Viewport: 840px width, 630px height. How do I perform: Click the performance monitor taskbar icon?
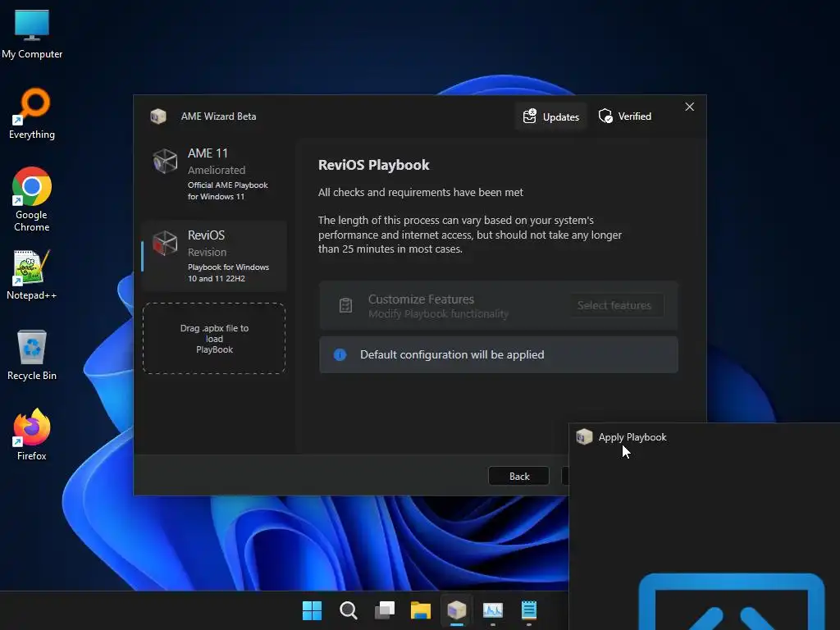[x=493, y=610]
